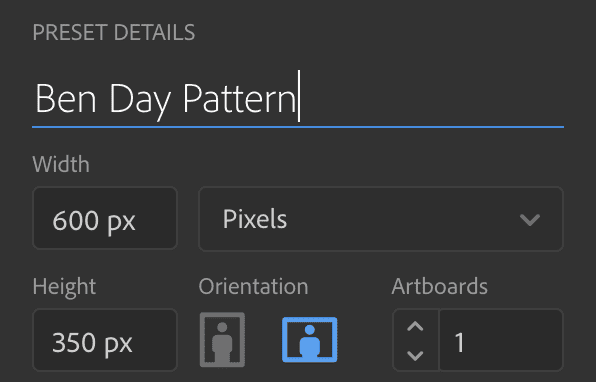Select portrait orientation icon
Screen dimensions: 596x382
click(x=222, y=339)
